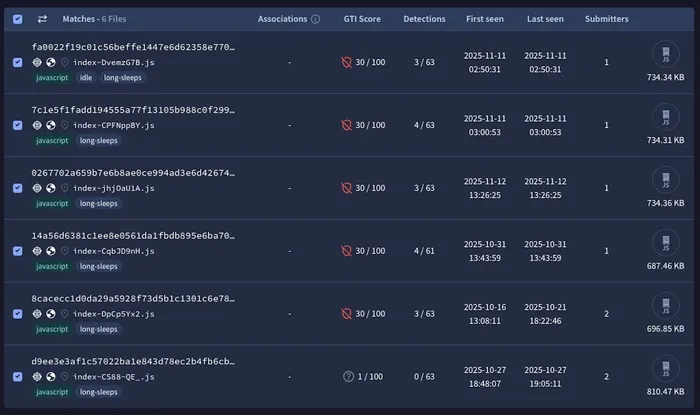This screenshot has width=700, height=415.
Task: Click crosshair icon beside index-CPFNppBY.js
Action: pos(37,125)
